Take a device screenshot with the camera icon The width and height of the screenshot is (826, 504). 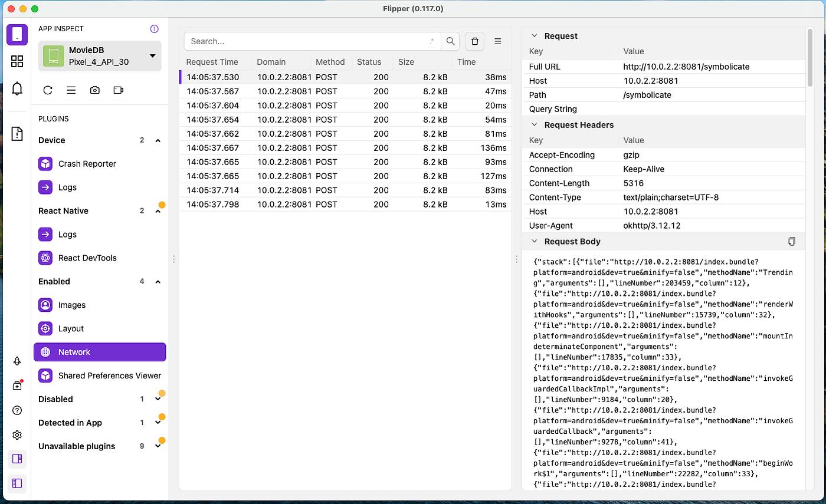pos(95,90)
